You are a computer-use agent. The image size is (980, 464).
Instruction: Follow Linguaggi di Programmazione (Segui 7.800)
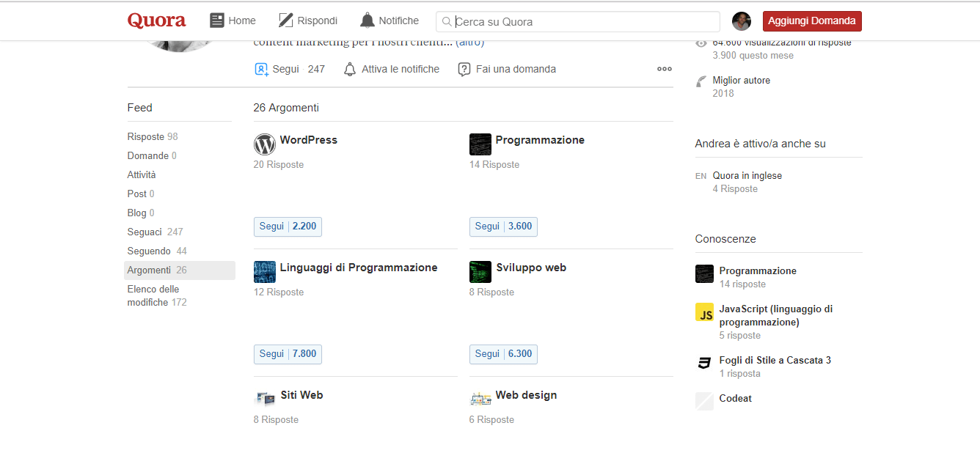[288, 354]
